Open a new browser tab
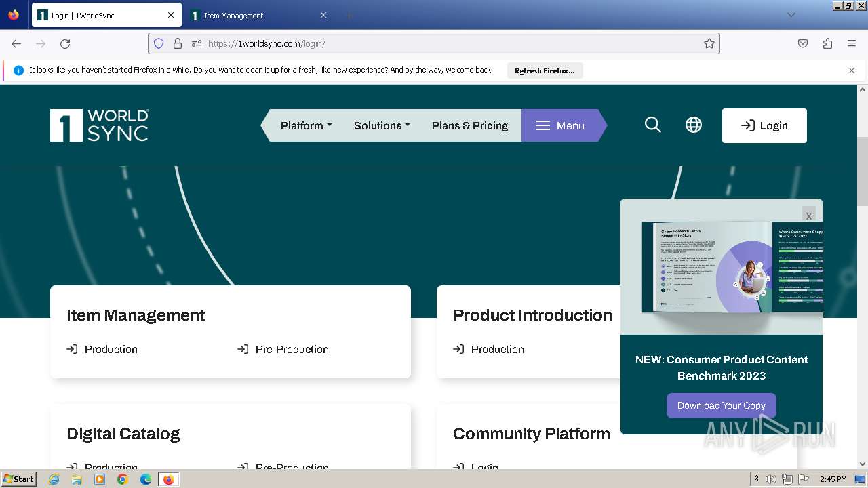Screen dimensions: 868x488 coord(349,15)
